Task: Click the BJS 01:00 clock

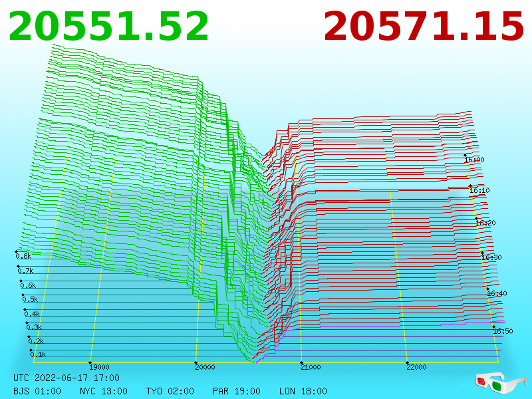Action: click(37, 391)
